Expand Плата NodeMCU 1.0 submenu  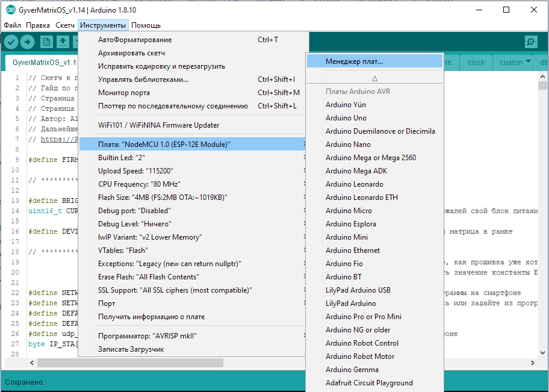click(x=193, y=145)
